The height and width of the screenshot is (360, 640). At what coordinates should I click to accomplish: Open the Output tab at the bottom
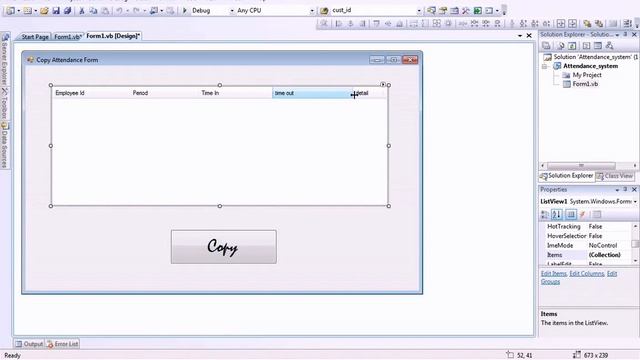click(x=29, y=344)
